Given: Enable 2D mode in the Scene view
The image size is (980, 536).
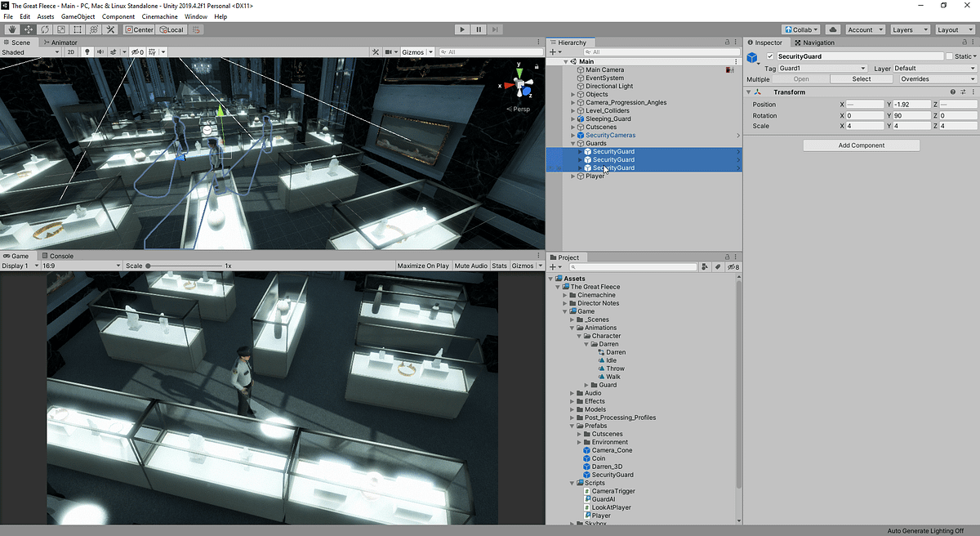Looking at the screenshot, I should click(72, 51).
